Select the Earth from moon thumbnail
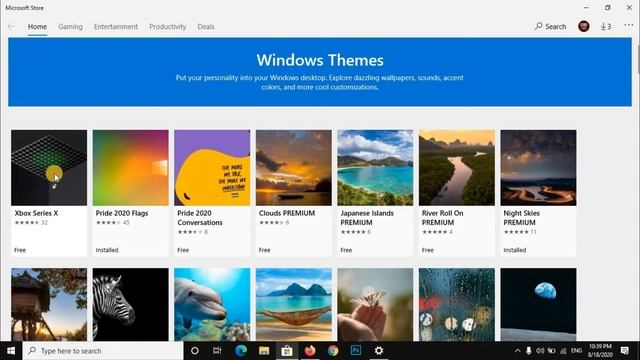This screenshot has width=640, height=360. coord(538,304)
